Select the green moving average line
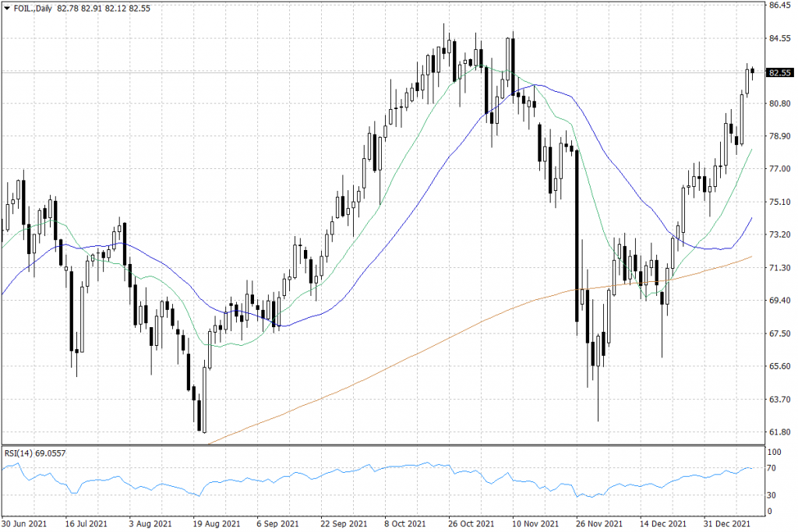 point(390,178)
